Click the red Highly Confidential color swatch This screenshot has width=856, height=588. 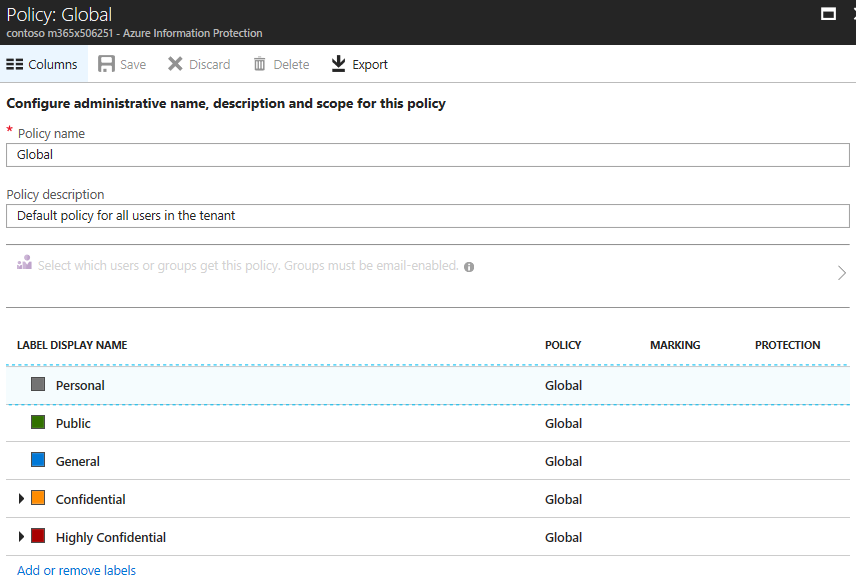tap(38, 536)
